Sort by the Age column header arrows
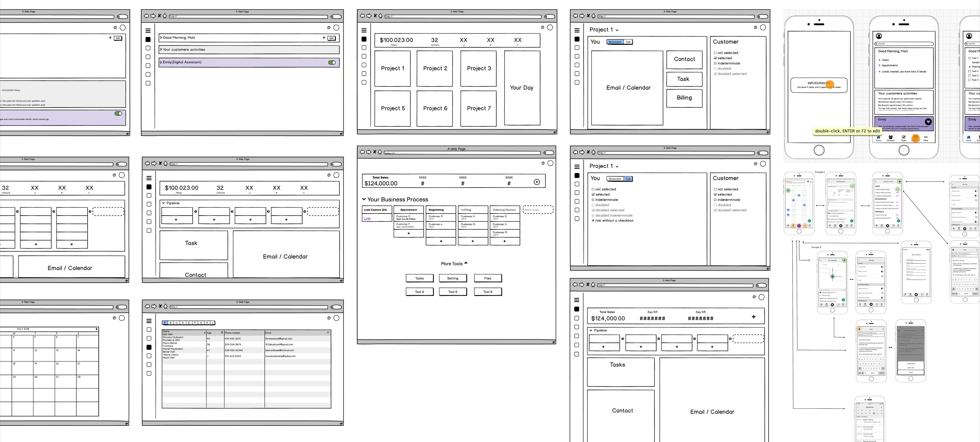Image resolution: width=980 pixels, height=442 pixels. (222, 332)
